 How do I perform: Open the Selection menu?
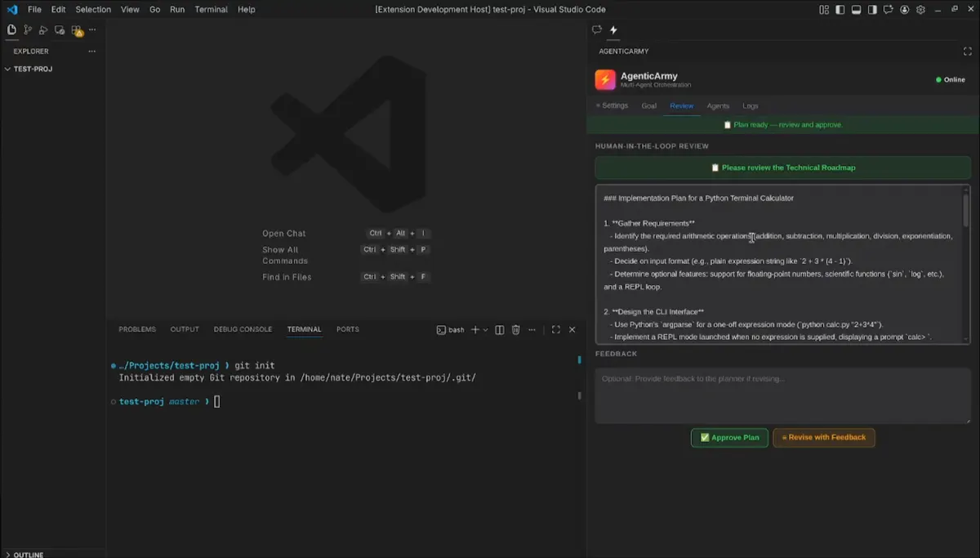[x=93, y=10]
